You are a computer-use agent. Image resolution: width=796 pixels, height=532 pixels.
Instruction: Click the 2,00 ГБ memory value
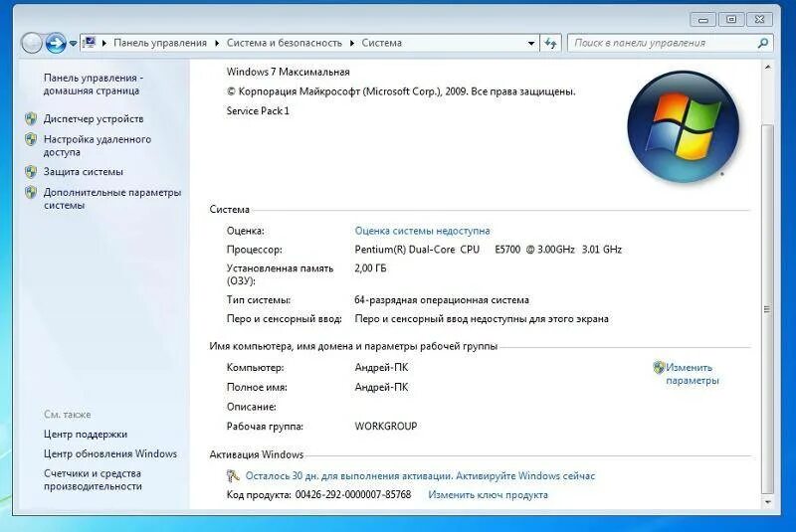tap(370, 268)
